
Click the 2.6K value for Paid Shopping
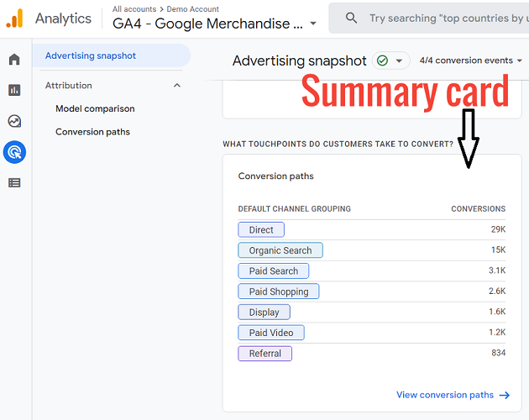point(497,291)
